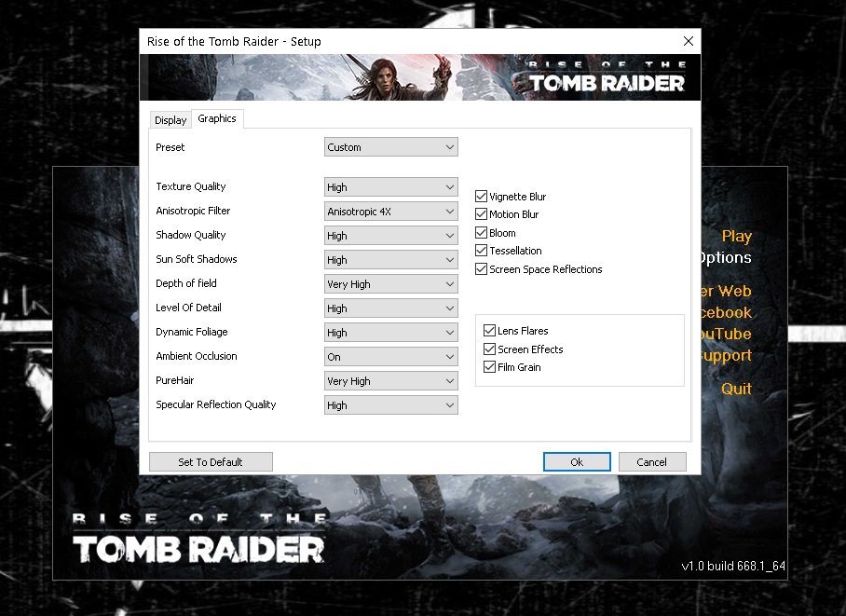This screenshot has height=616, width=846.
Task: Expand the Specular Reflection Quality dropdown
Action: 391,405
